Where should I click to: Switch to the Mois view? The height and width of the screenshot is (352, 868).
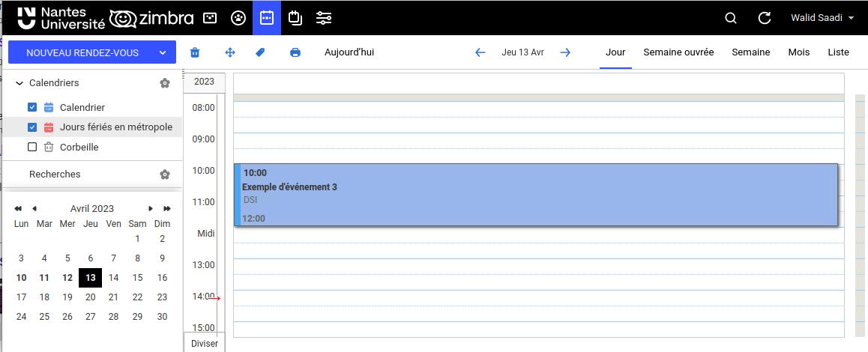point(798,52)
